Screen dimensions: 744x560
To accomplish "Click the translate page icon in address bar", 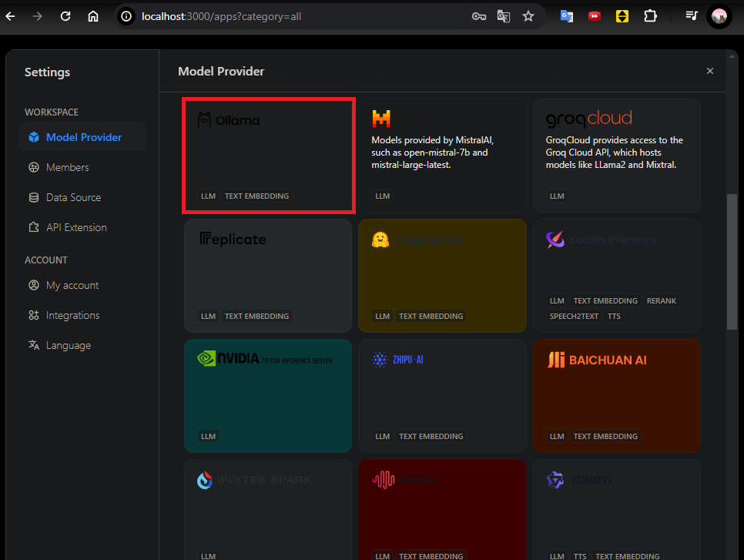I will 504,17.
